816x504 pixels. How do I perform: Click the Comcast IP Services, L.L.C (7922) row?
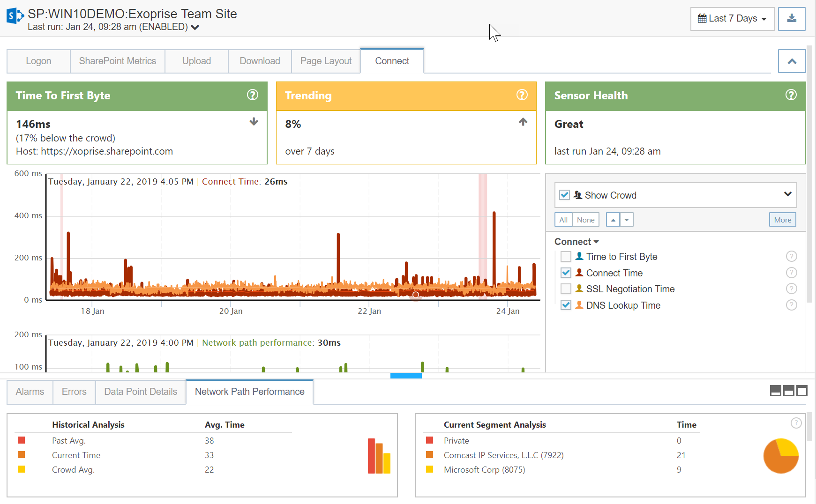pyautogui.click(x=561, y=455)
